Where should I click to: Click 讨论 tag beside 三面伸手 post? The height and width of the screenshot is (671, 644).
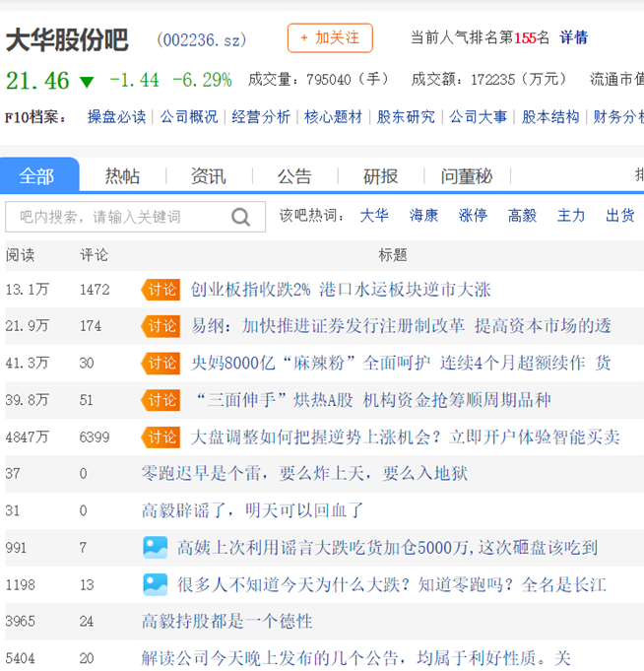coord(161,399)
